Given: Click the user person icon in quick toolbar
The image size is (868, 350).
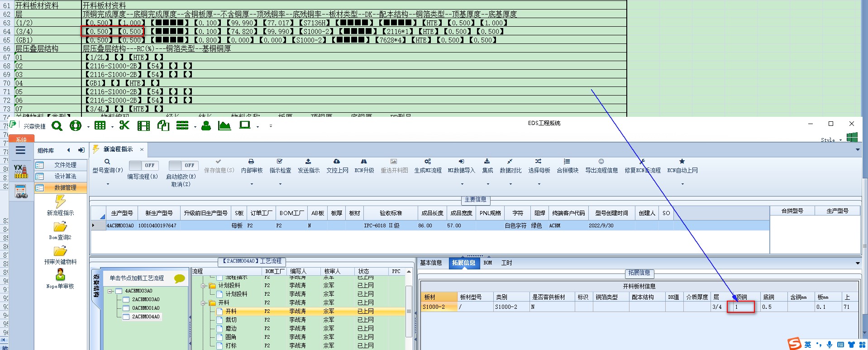Looking at the screenshot, I should 206,125.
